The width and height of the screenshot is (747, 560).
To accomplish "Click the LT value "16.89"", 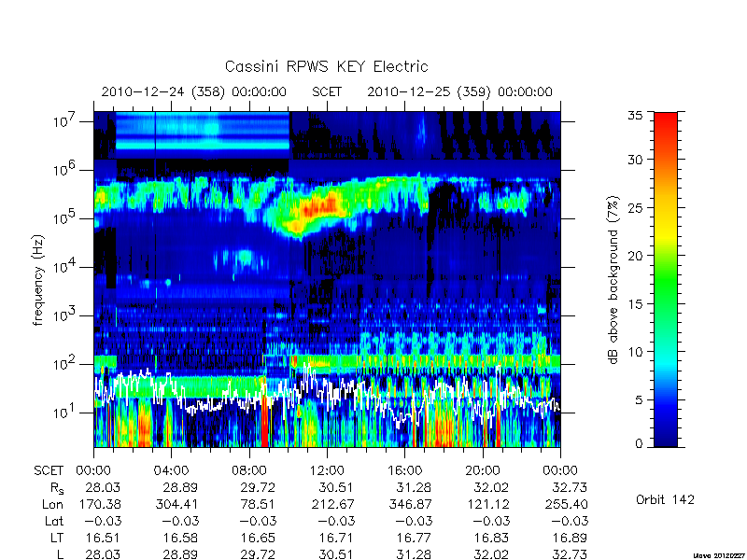I will point(570,538).
